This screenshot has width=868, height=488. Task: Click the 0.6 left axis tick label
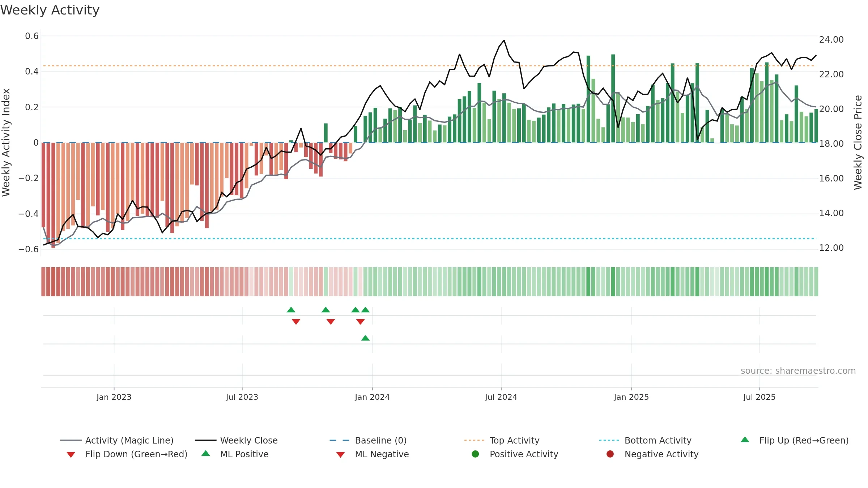pyautogui.click(x=32, y=36)
